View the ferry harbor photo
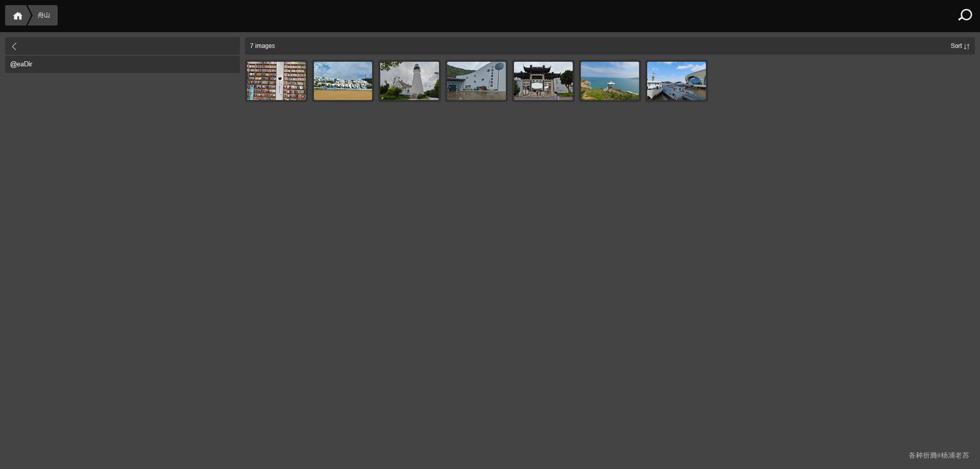This screenshot has width=980, height=469. point(676,81)
